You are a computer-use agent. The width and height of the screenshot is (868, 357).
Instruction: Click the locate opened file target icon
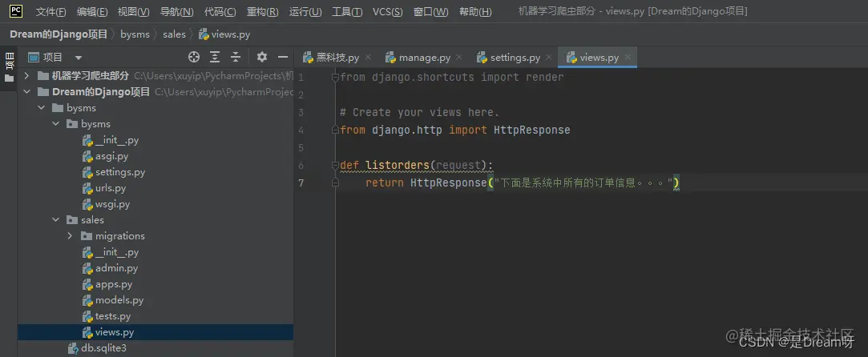tap(193, 57)
